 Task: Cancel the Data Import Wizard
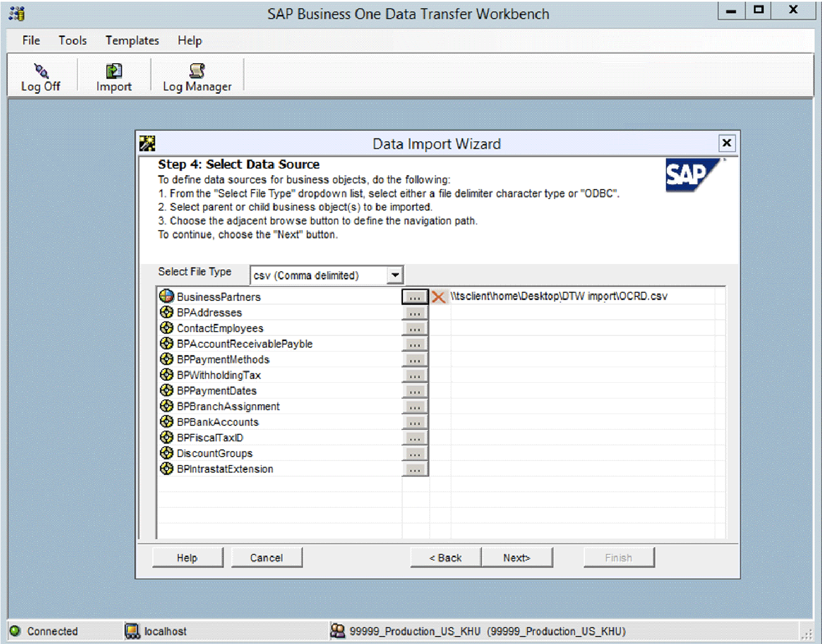pos(267,558)
